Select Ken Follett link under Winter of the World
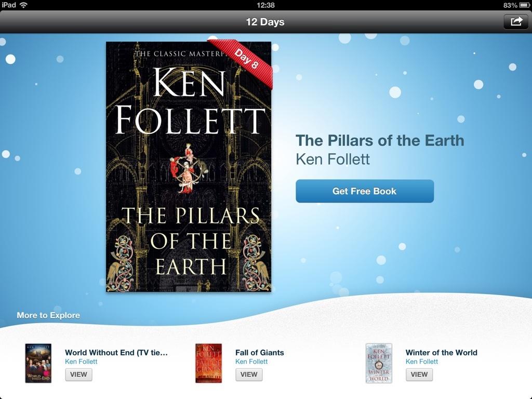The image size is (532, 399). pyautogui.click(x=422, y=362)
